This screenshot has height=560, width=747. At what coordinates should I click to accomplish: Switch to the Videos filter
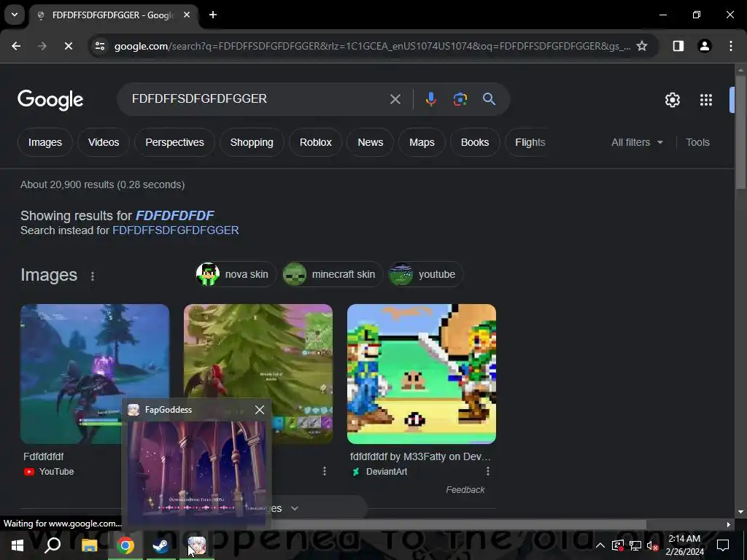click(104, 142)
